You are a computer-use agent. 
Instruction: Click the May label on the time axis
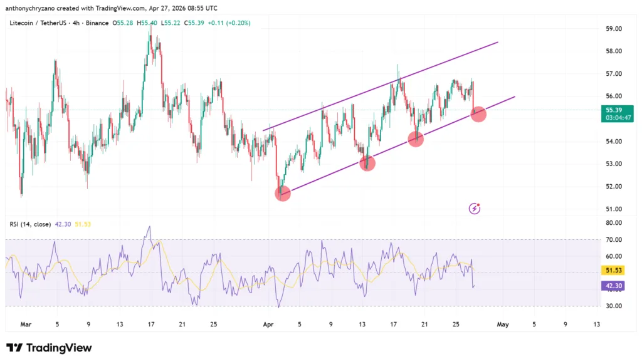click(502, 325)
